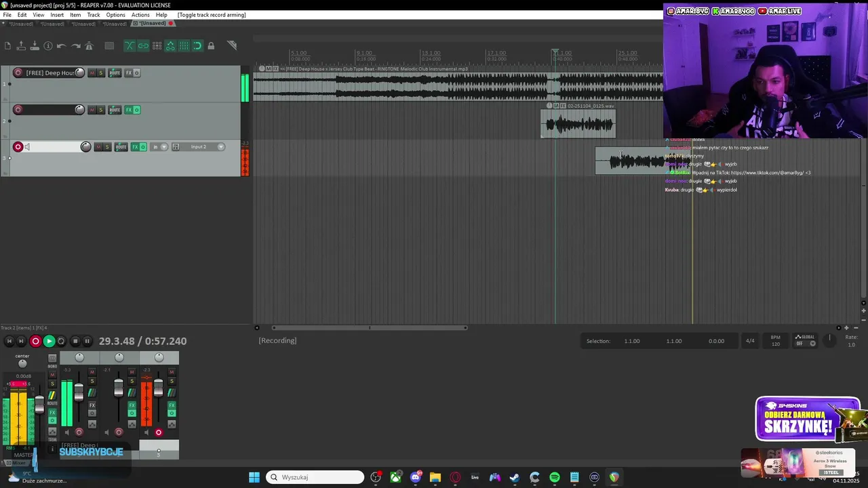The width and height of the screenshot is (868, 488).
Task: Toggle snap magnet icon in toolbar
Action: pyautogui.click(x=197, y=46)
